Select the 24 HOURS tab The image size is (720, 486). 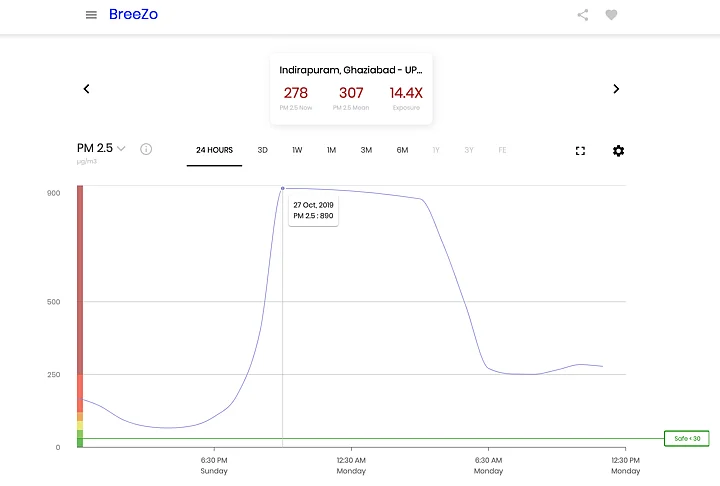click(214, 150)
